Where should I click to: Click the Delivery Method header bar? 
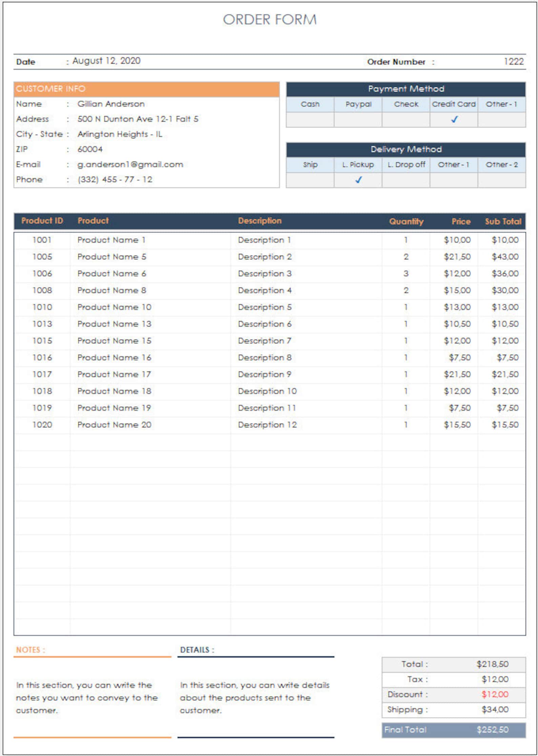[406, 149]
